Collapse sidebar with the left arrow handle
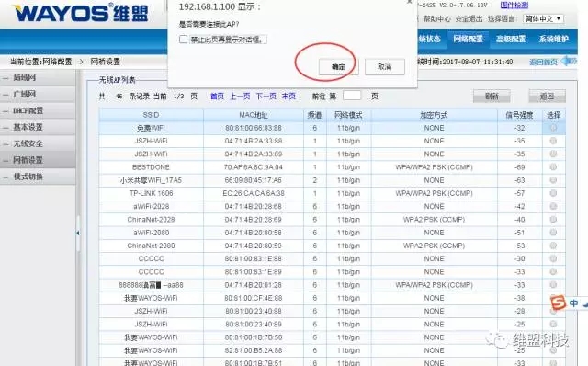 pyautogui.click(x=77, y=233)
